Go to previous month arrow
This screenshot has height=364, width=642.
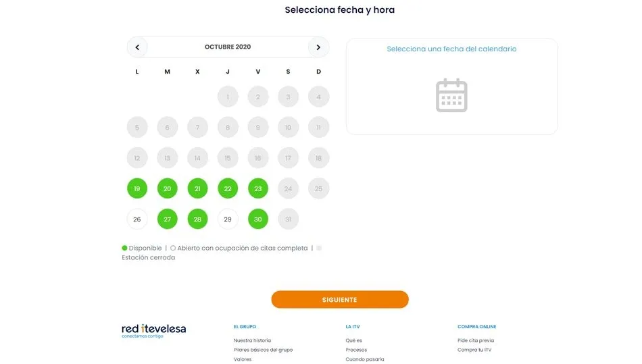click(x=137, y=47)
